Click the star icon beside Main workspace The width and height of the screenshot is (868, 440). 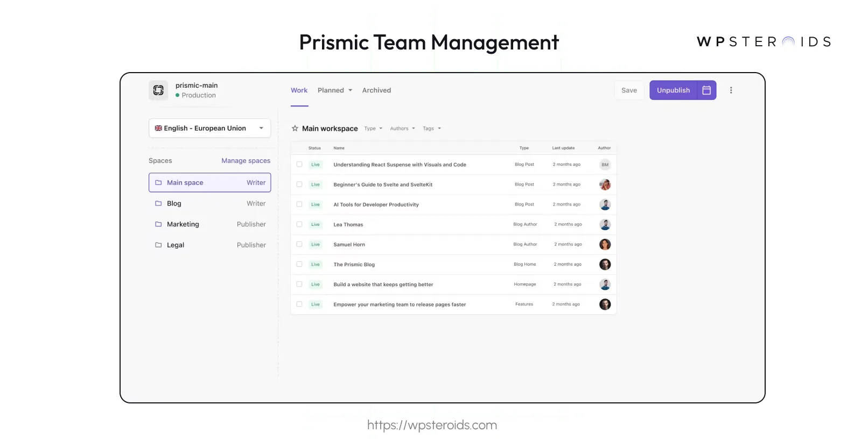[x=295, y=129]
